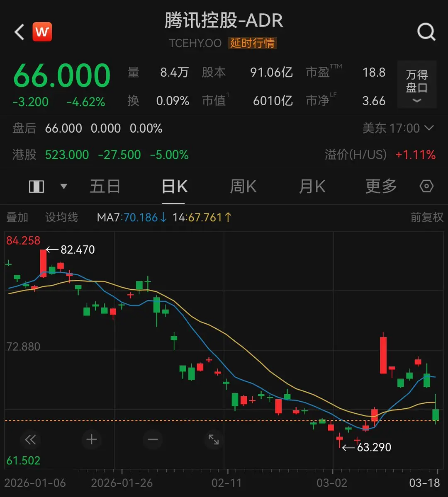Tap the 2026-01-26 date label
This screenshot has width=448, height=497.
tap(122, 483)
